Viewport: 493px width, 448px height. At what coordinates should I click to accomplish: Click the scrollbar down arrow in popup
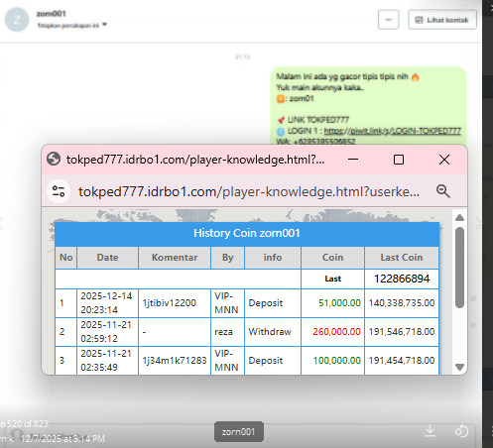(x=459, y=367)
